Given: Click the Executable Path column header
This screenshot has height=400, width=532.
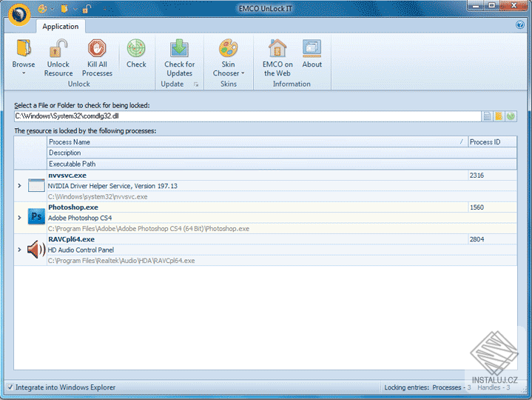Looking at the screenshot, I should 282,164.
